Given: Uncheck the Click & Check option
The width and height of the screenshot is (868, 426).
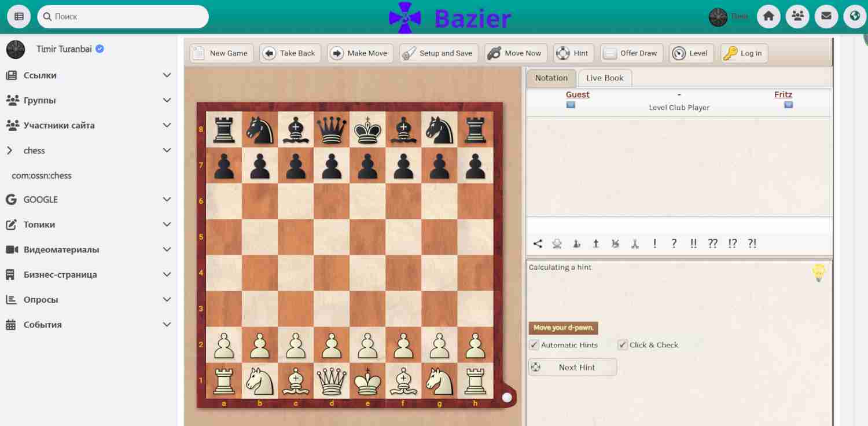Looking at the screenshot, I should [623, 345].
